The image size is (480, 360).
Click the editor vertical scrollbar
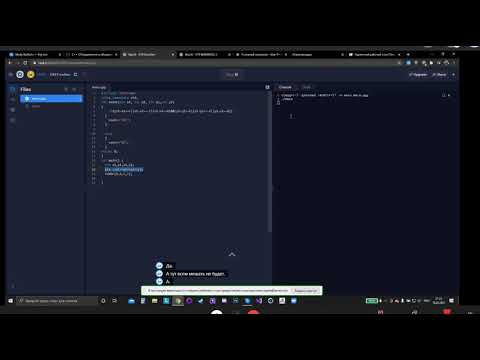[269, 162]
